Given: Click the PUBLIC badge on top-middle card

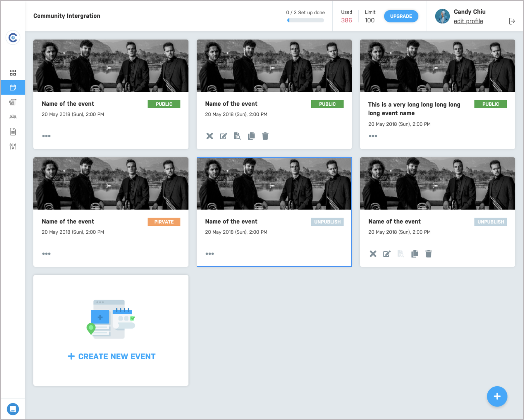Looking at the screenshot, I should tap(327, 104).
